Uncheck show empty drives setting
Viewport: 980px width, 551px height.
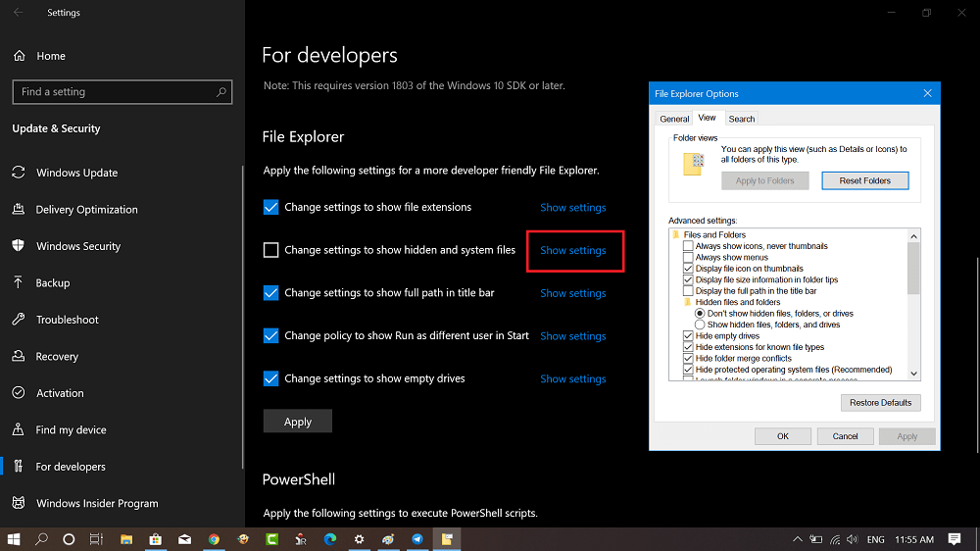pos(270,378)
